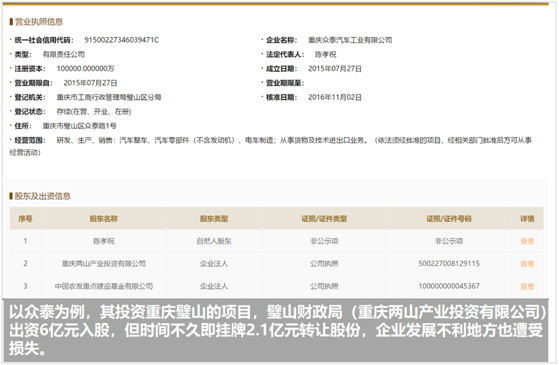The image size is (559, 365).
Task: Select credit code 91500227346039471C
Action: click(x=122, y=40)
